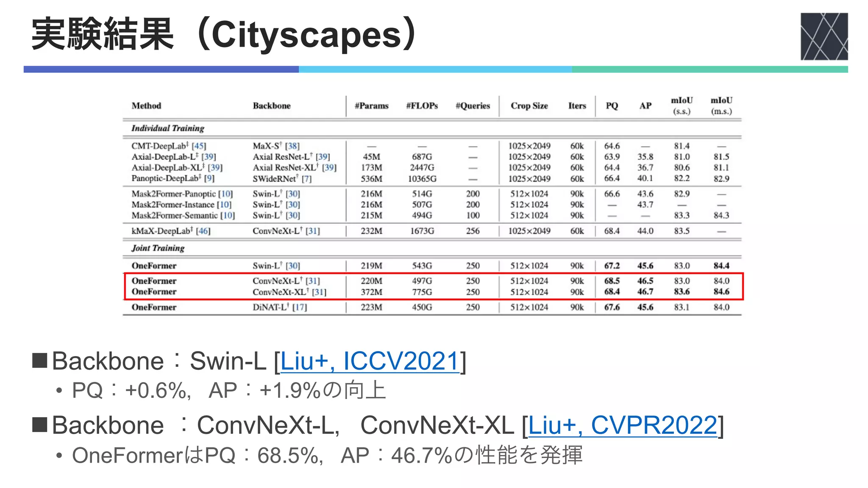Click the 256 queries value
This screenshot has width=868, height=488.
click(473, 231)
